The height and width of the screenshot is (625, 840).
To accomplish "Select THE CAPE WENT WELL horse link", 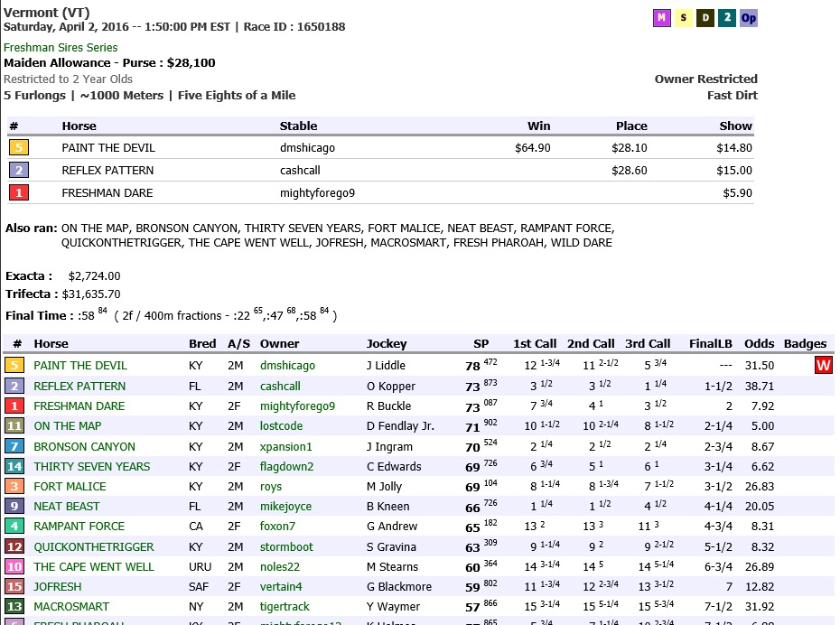I will 94,567.
